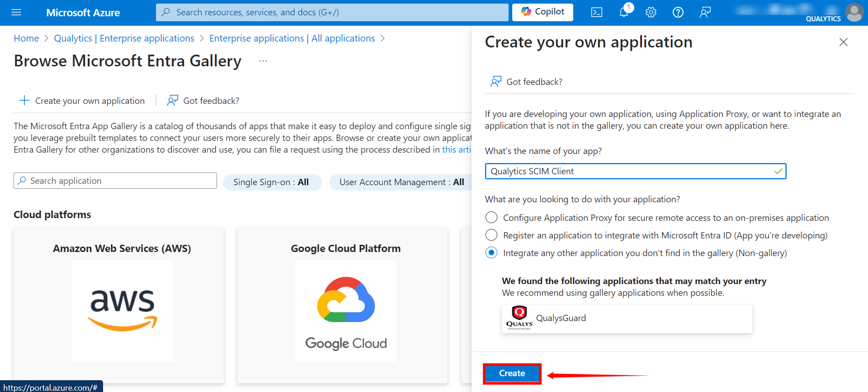Select Integrate any other application (Non-gallery) option
Screen dimensions: 868x392
(x=491, y=253)
